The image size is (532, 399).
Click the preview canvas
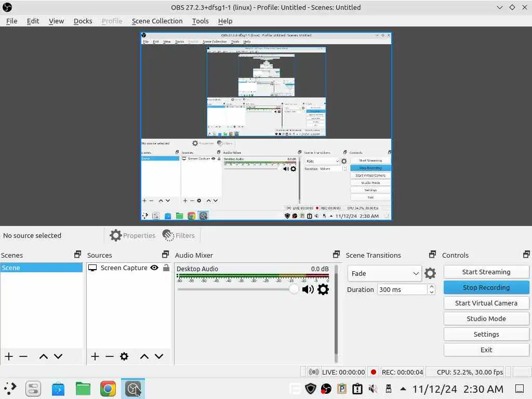(x=266, y=126)
